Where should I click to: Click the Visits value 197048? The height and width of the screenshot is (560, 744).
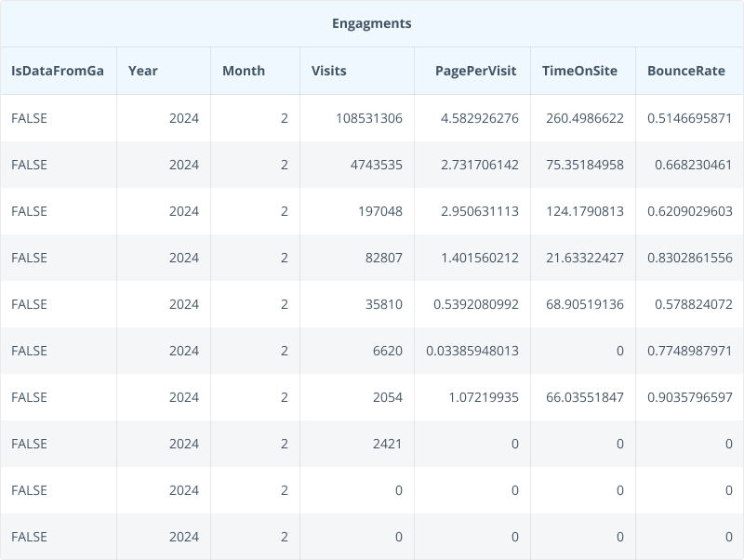tap(380, 211)
